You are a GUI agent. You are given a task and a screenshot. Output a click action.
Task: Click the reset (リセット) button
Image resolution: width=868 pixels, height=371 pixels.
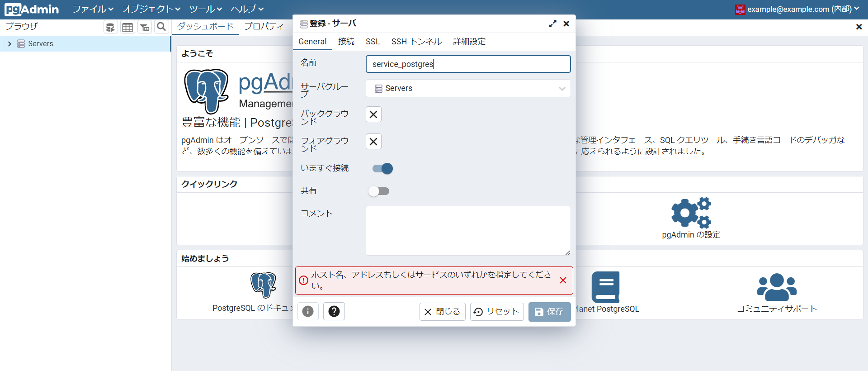497,312
